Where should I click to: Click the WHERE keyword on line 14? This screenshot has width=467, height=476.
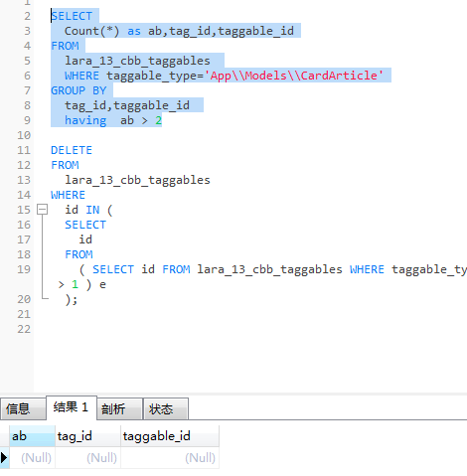68,195
